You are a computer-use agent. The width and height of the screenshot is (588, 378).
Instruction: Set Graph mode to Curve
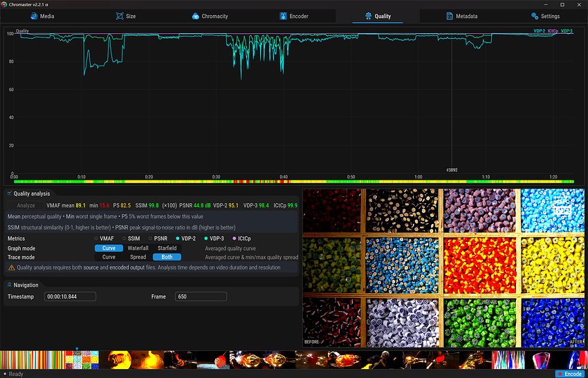click(x=109, y=248)
